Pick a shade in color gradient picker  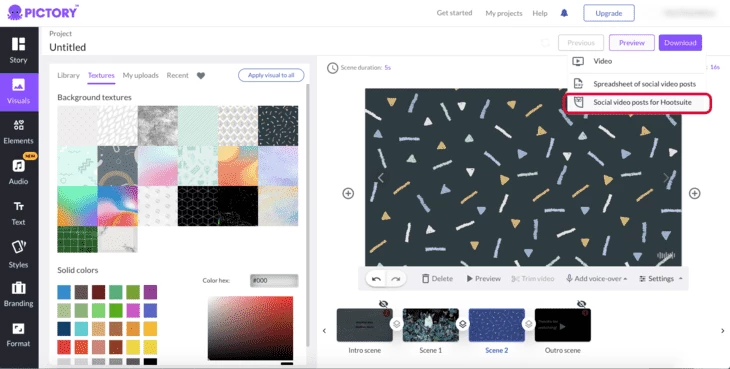pyautogui.click(x=250, y=328)
